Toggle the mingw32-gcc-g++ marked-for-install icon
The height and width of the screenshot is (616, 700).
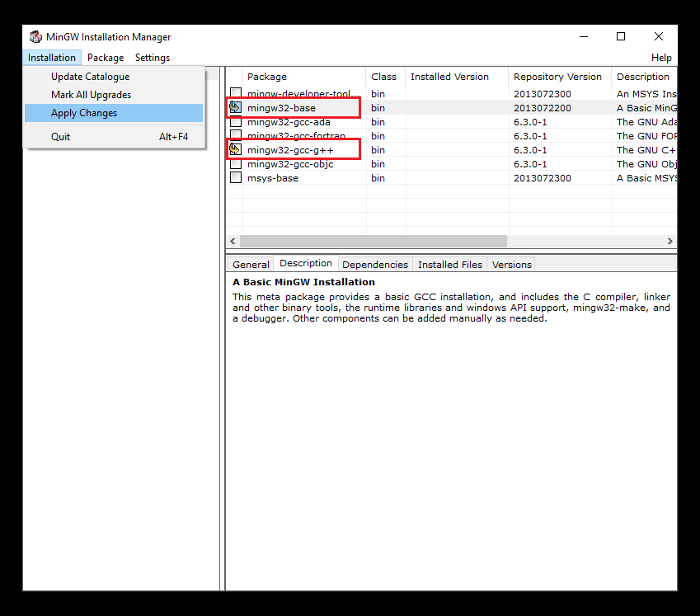235,149
